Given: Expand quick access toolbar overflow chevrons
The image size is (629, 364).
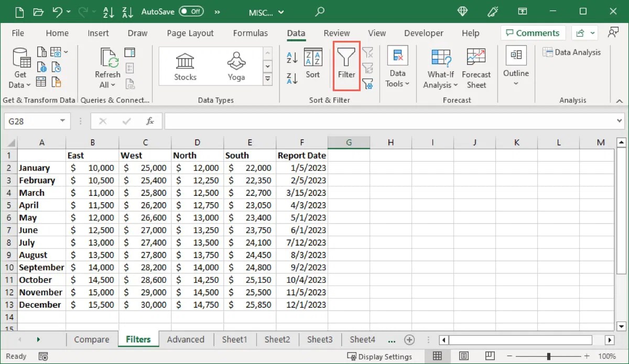Looking at the screenshot, I should click(218, 11).
